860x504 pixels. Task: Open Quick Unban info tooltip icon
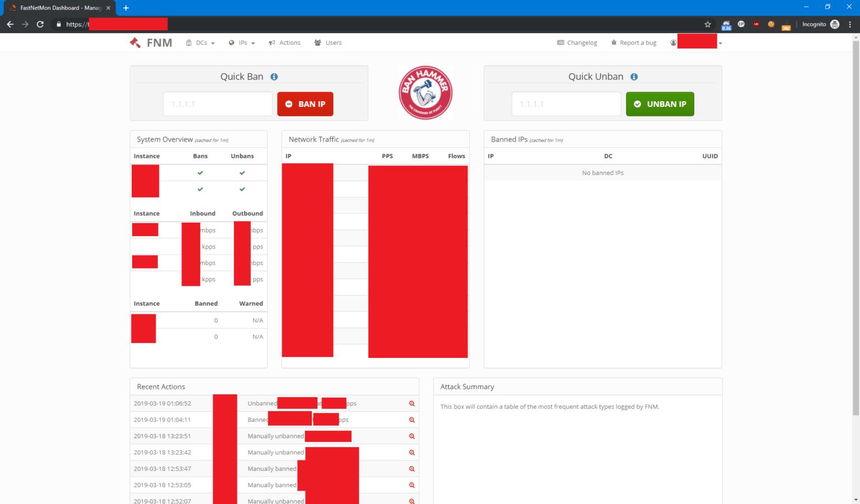tap(634, 77)
